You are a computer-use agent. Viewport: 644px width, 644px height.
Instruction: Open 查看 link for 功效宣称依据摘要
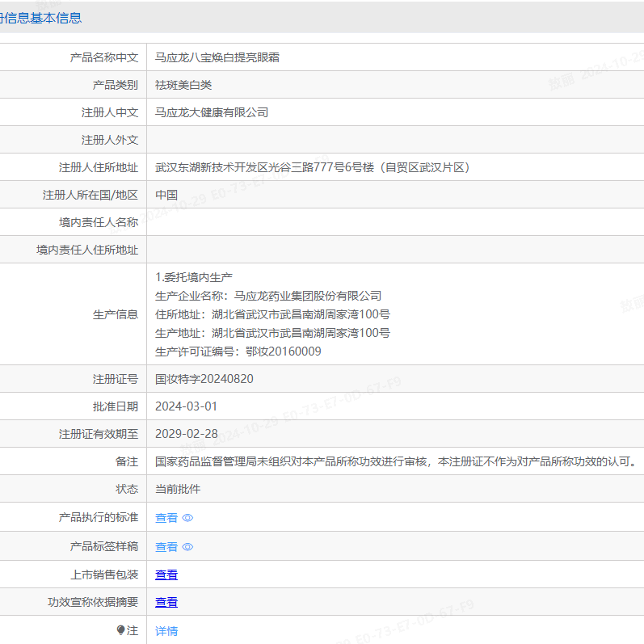166,602
